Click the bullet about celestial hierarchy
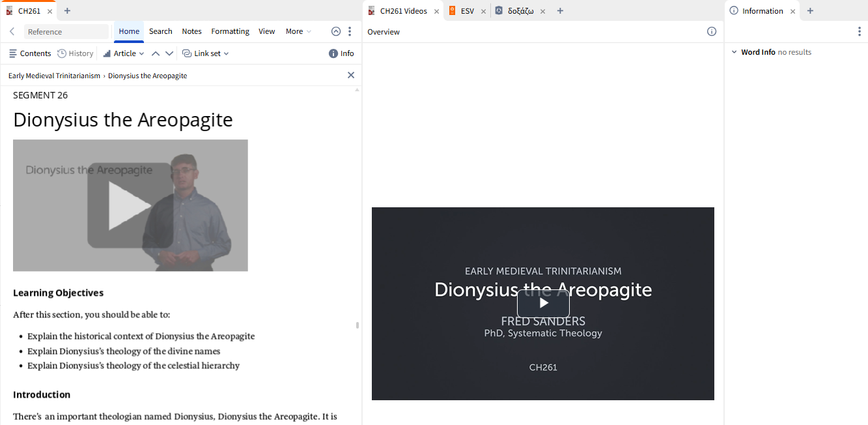868x425 pixels. (x=133, y=366)
